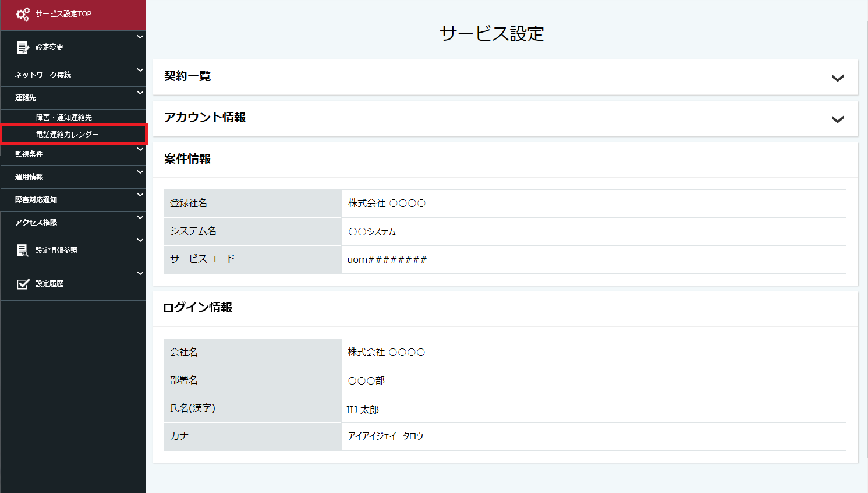Viewport: 868px width, 493px height.
Task: Select アクセス権限 menu label
Action: (x=36, y=223)
